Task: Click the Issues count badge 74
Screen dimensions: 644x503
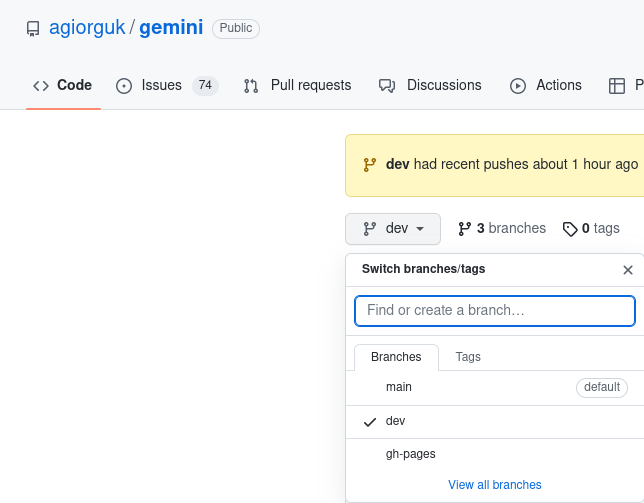Action: coord(205,85)
